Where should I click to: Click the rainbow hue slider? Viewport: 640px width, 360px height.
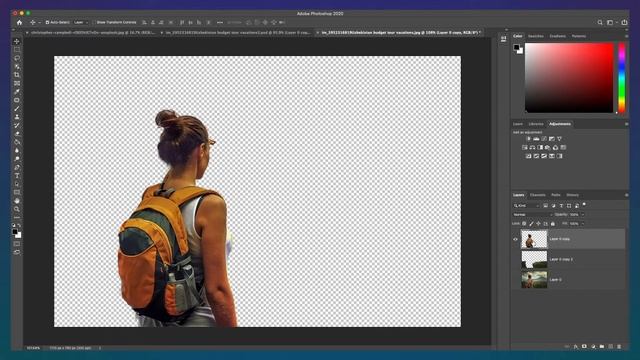tap(622, 78)
